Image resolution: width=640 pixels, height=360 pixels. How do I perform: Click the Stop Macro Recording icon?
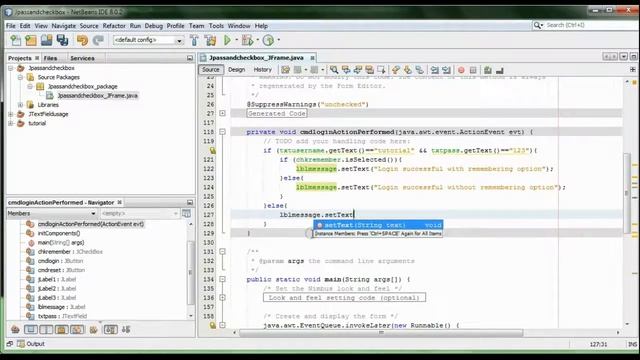pos(473,70)
